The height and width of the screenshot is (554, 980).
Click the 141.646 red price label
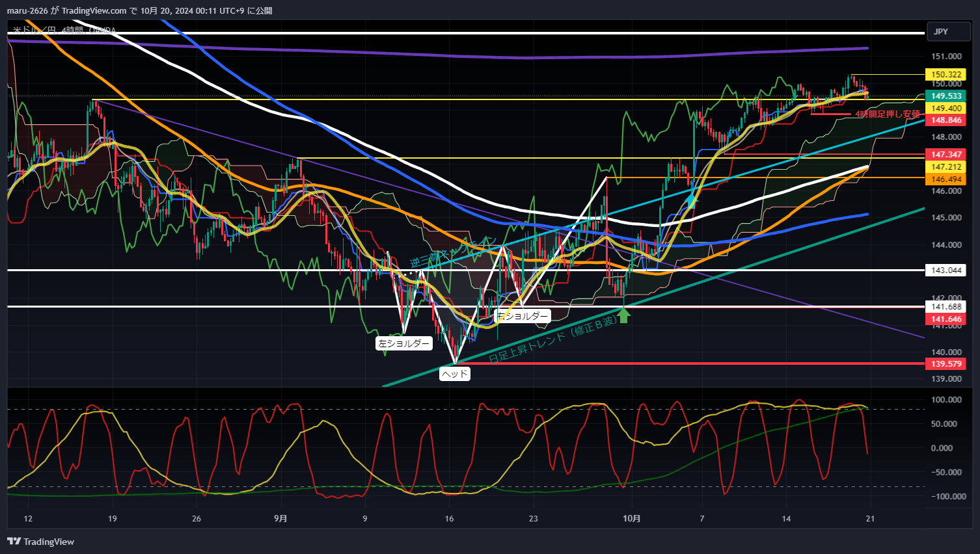[946, 319]
